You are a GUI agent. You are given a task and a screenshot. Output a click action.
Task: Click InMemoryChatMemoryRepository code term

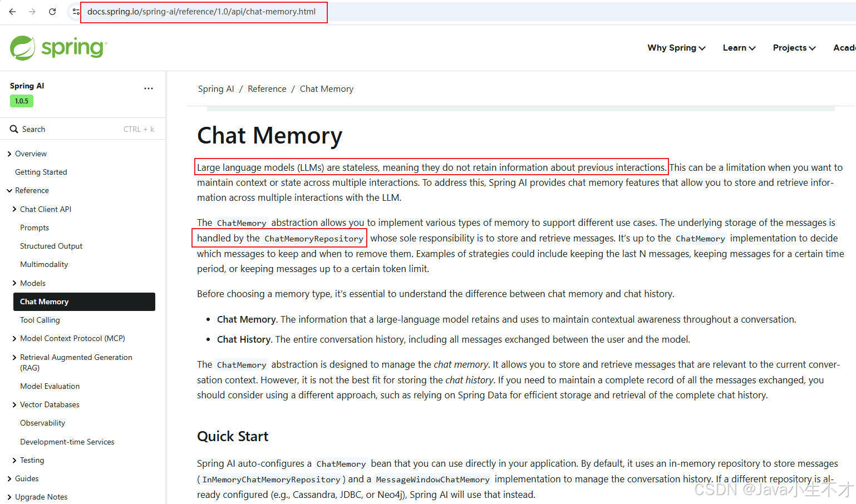coord(271,480)
